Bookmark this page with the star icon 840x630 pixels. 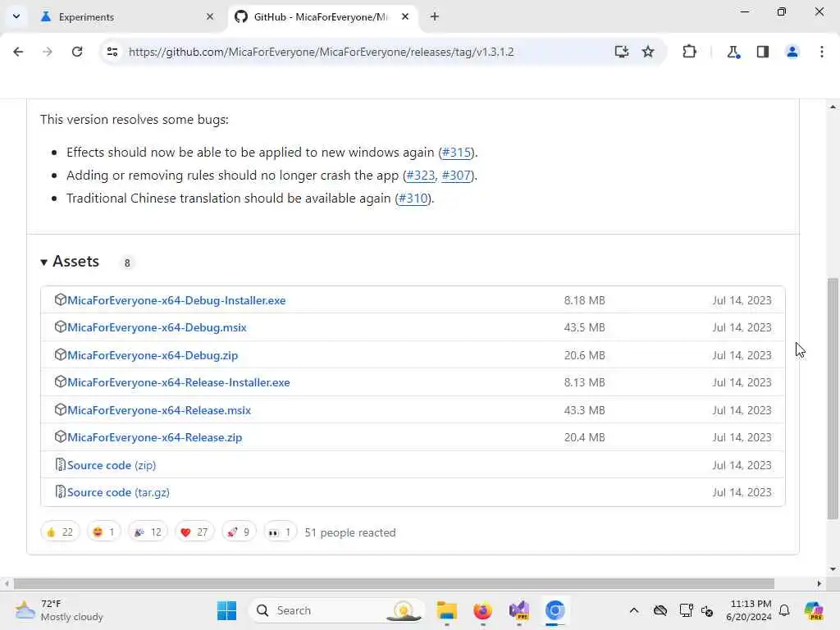click(648, 52)
